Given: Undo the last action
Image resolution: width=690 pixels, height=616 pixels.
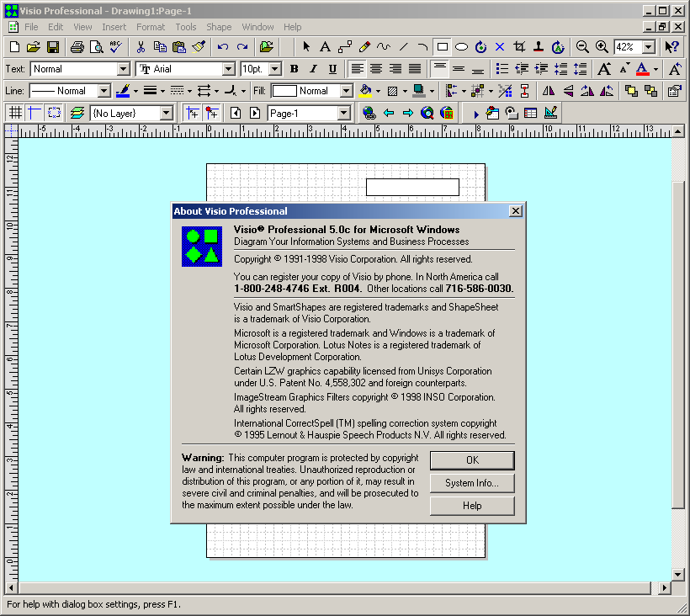Looking at the screenshot, I should [x=223, y=47].
